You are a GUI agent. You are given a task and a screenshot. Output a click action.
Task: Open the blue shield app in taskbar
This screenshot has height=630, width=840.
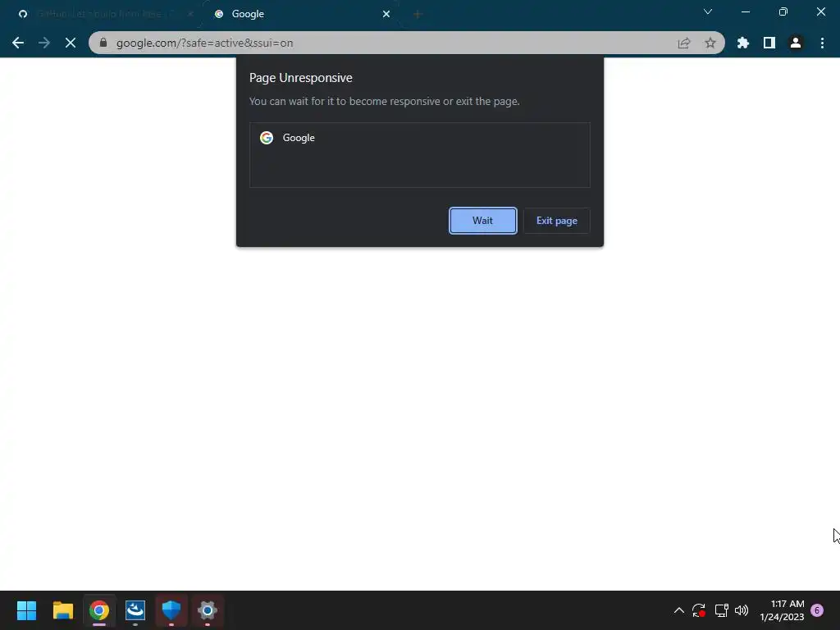click(171, 610)
